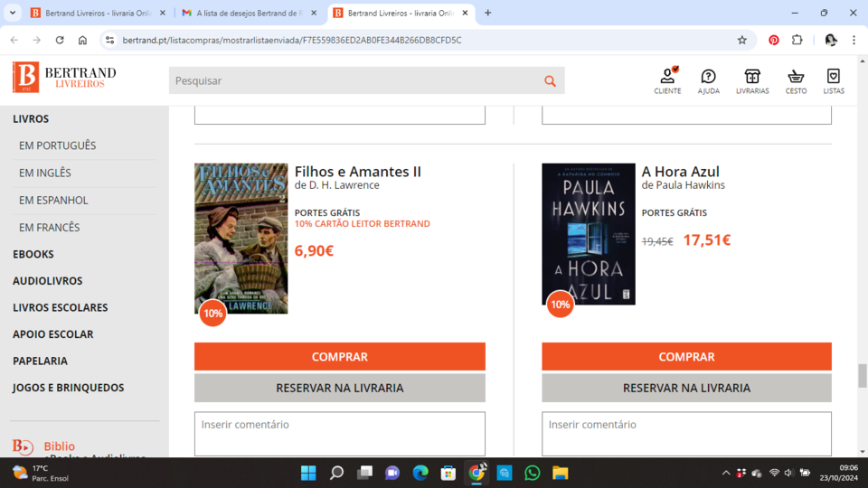Open the Cesto shopping basket

click(x=796, y=80)
